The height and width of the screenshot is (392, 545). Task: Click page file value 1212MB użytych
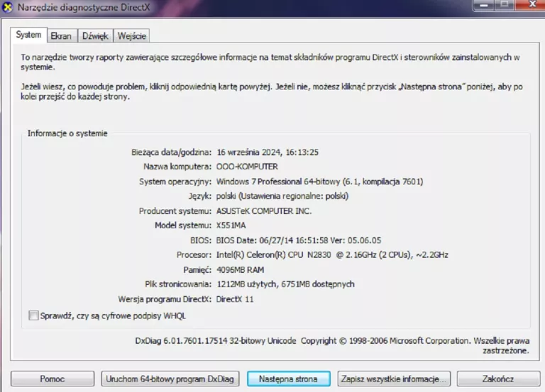tap(285, 284)
